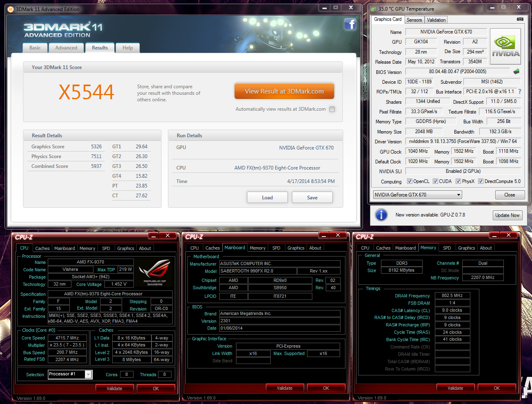Viewport: 532px width, 404px height.
Task: Open SPD tab in left CPU-Z window
Action: (106, 248)
